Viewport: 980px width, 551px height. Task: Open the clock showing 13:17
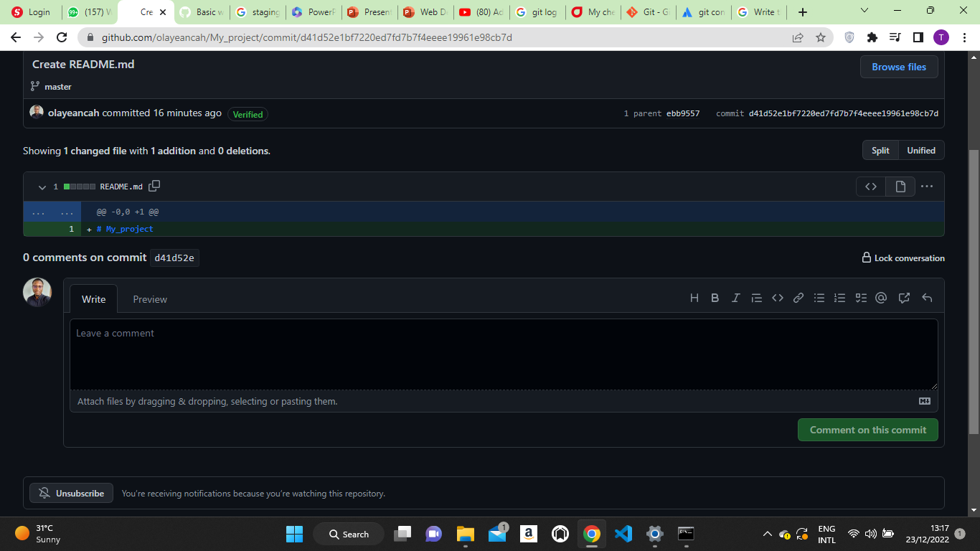click(927, 534)
